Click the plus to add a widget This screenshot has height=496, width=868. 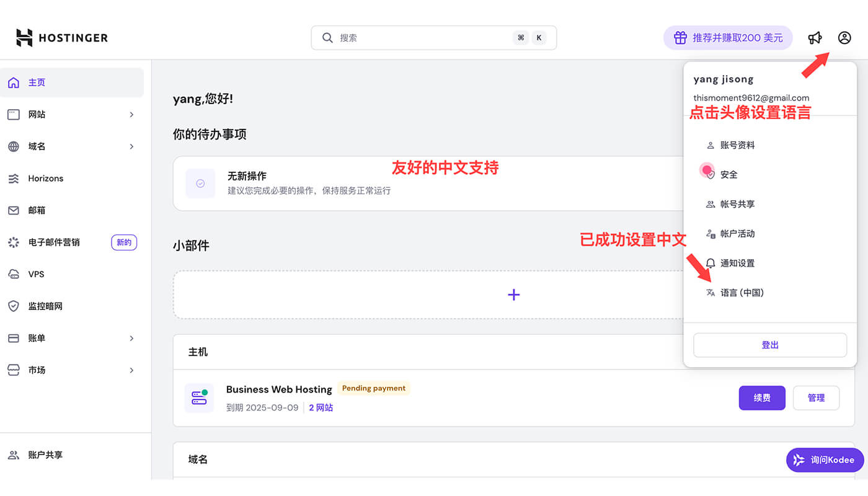(x=513, y=295)
